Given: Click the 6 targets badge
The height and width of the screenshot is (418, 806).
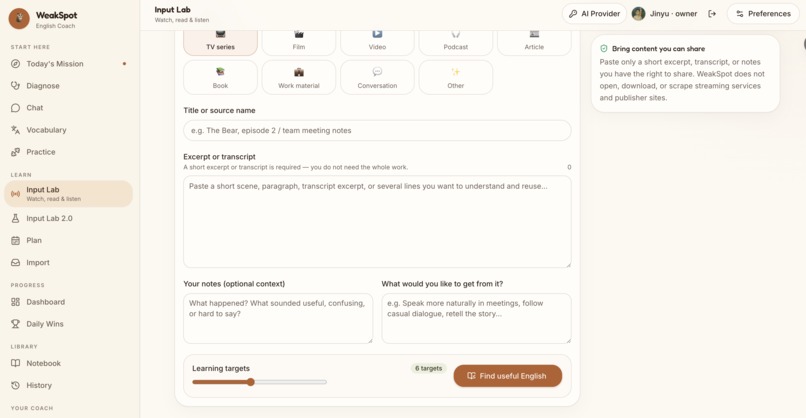Looking at the screenshot, I should click(428, 368).
